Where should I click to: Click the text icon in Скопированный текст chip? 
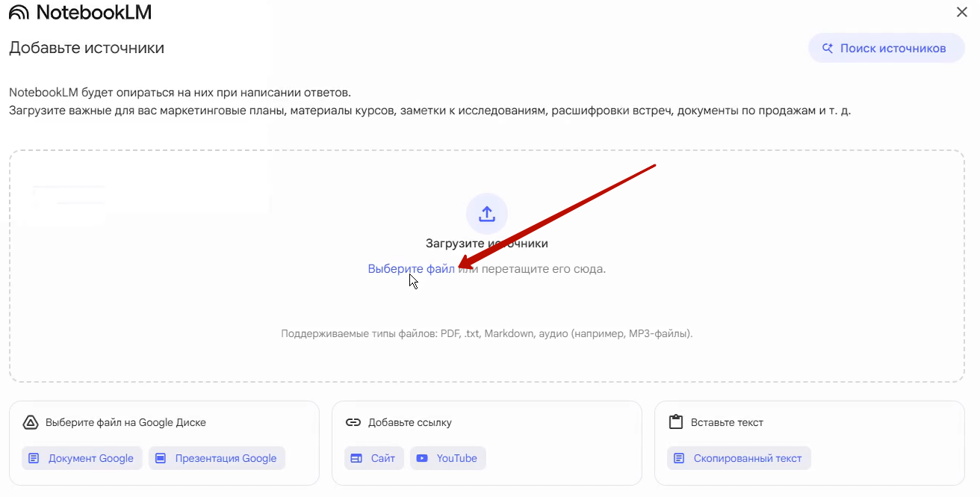(x=679, y=458)
